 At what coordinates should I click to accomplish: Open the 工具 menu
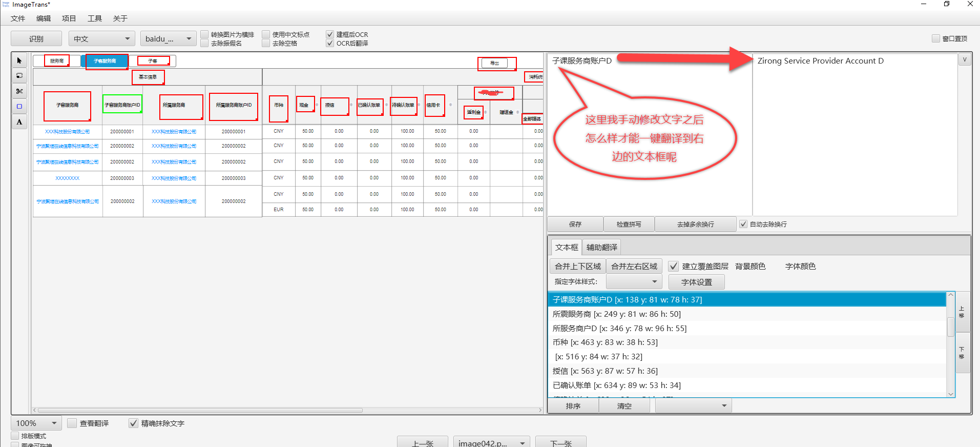(x=95, y=18)
